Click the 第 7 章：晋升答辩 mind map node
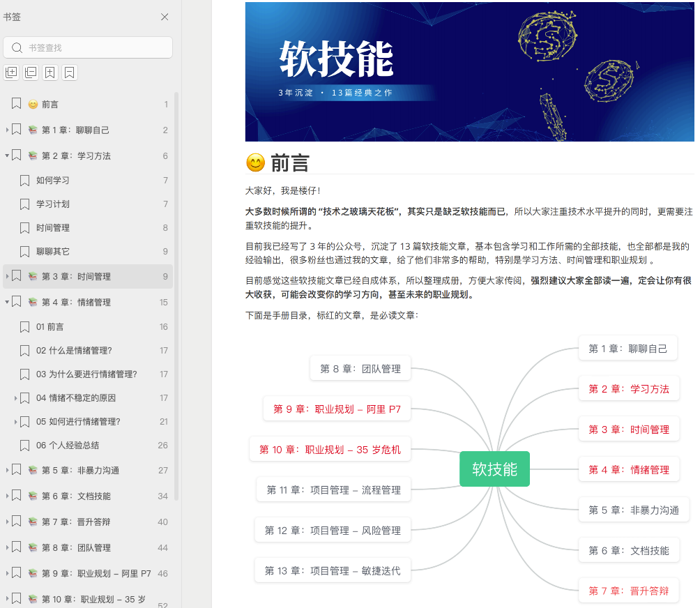The width and height of the screenshot is (700, 608). click(x=629, y=591)
